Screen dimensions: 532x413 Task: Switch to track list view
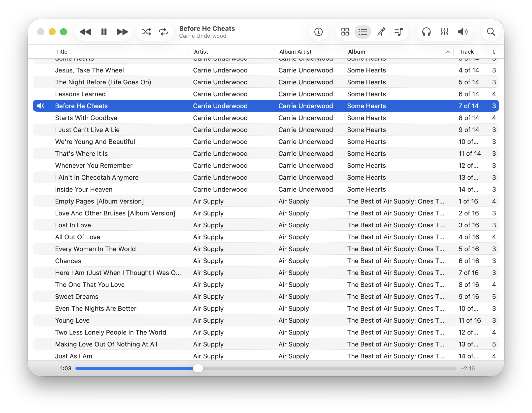pyautogui.click(x=363, y=32)
